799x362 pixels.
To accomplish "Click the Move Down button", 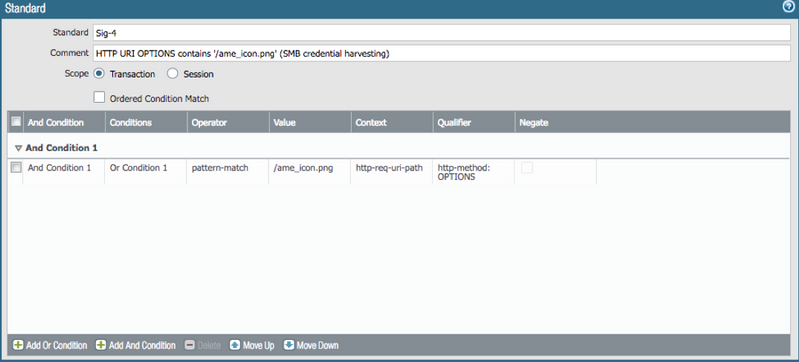I will point(311,345).
